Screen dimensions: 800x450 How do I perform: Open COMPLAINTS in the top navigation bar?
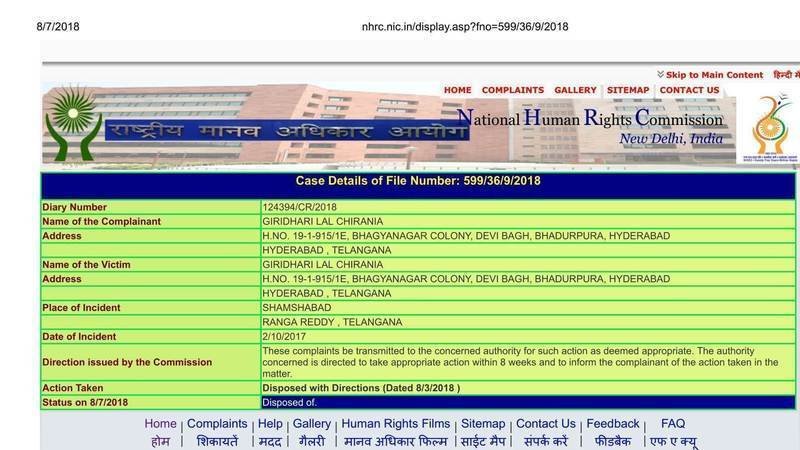(513, 90)
